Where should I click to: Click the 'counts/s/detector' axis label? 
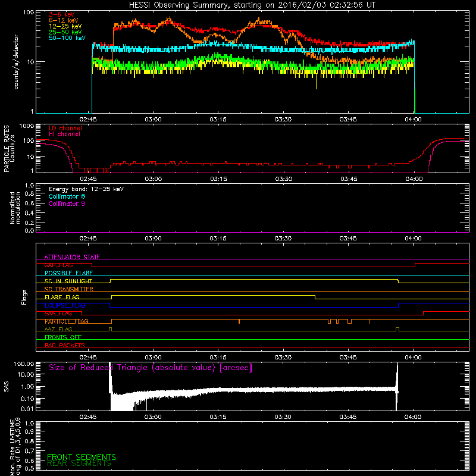pos(16,62)
